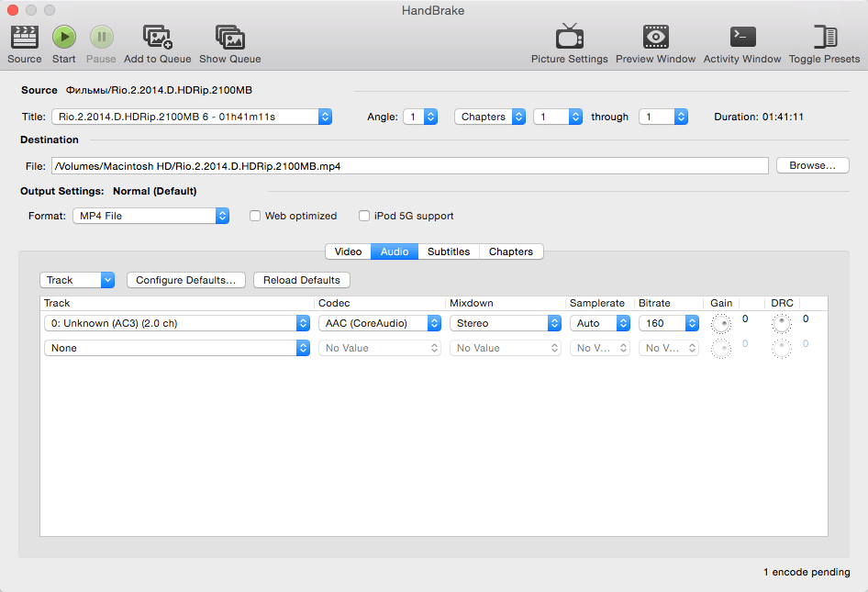Open the None track dropdown in second row

[x=176, y=349]
